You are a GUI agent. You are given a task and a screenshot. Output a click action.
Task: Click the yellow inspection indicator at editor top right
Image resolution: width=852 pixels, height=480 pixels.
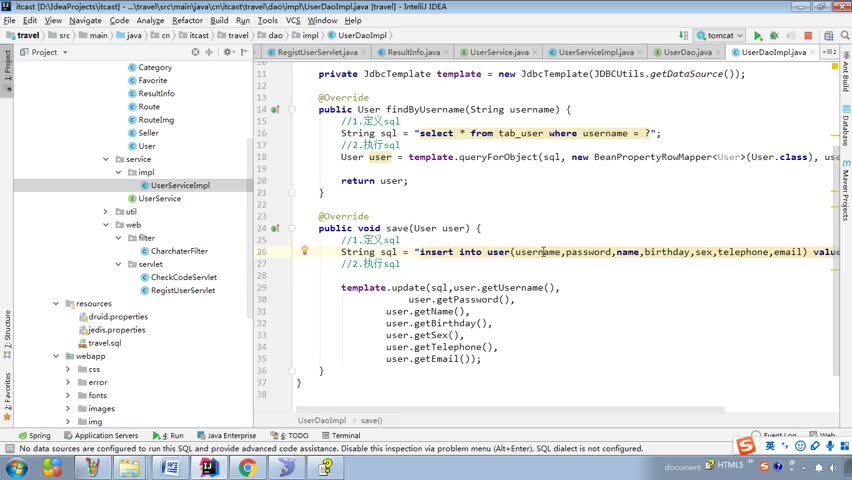[835, 66]
